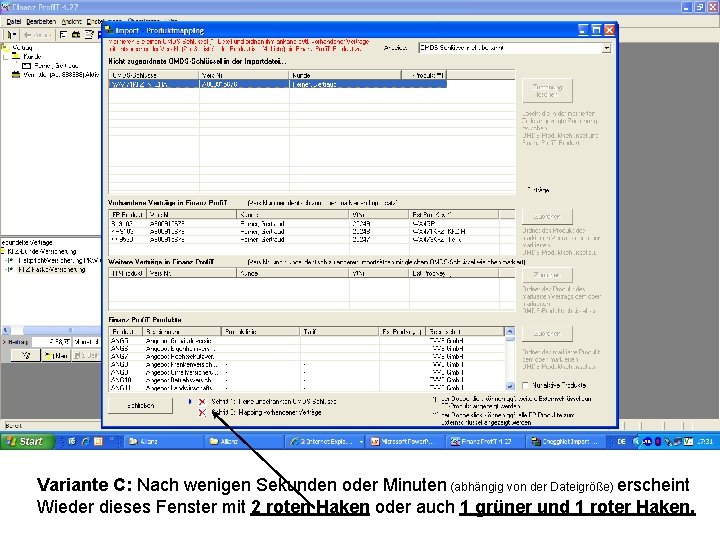Click down arrow of products list scrollbar

[510, 386]
